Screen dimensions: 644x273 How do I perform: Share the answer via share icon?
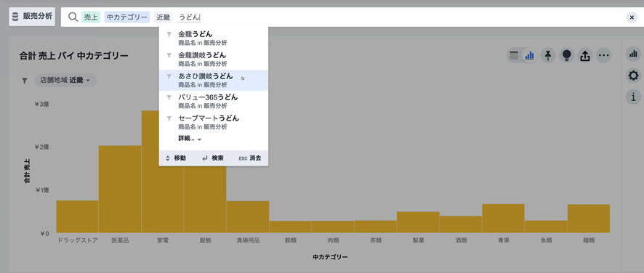[585, 55]
